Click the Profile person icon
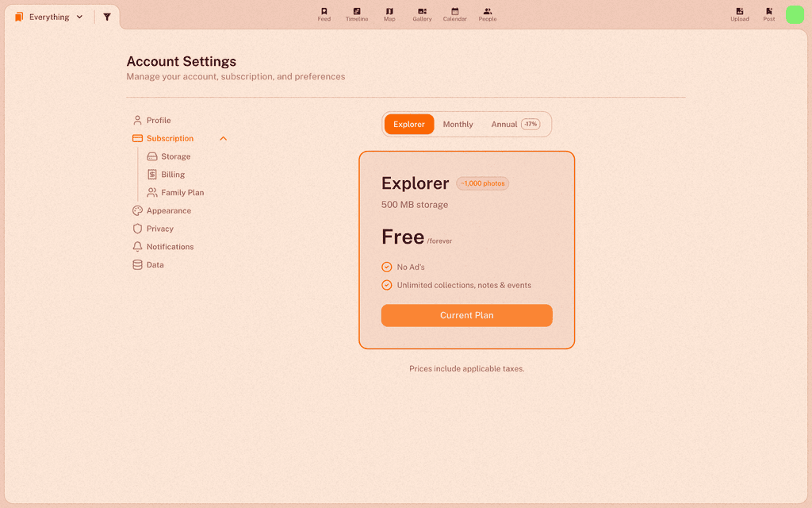 [137, 121]
